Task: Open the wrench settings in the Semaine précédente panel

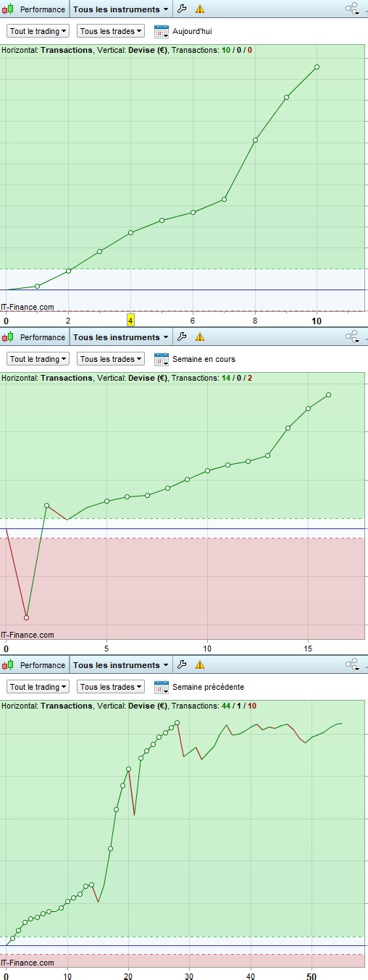Action: tap(183, 664)
